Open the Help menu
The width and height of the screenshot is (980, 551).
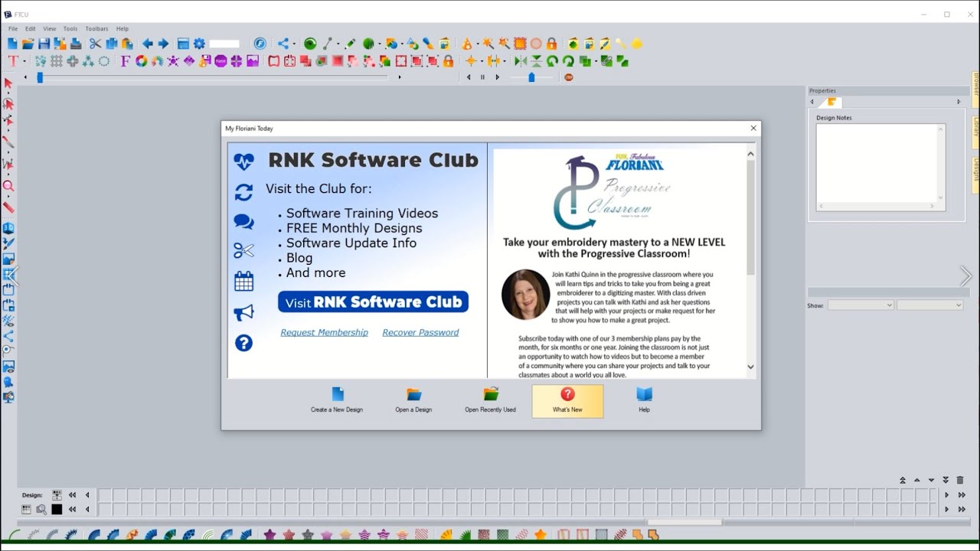click(122, 29)
